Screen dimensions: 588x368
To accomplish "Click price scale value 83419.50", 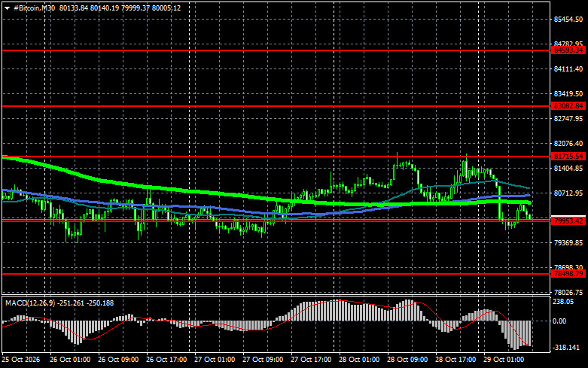I will [x=568, y=93].
